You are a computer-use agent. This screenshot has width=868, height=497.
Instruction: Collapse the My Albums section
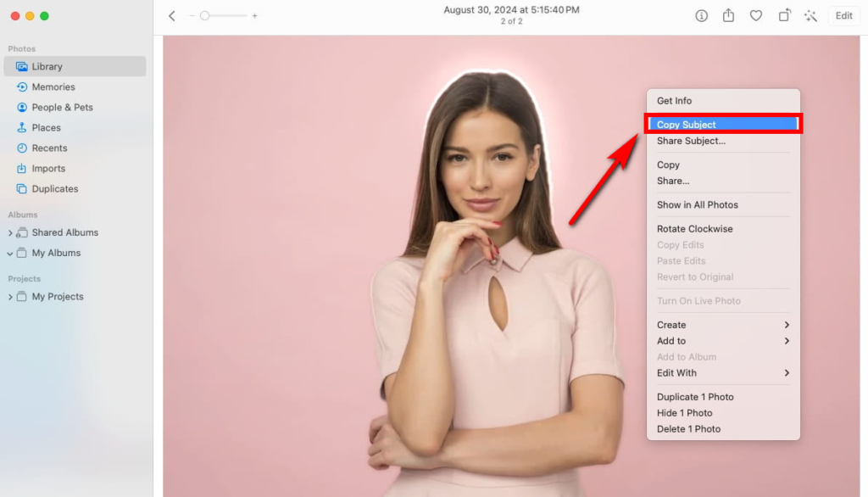click(x=8, y=253)
